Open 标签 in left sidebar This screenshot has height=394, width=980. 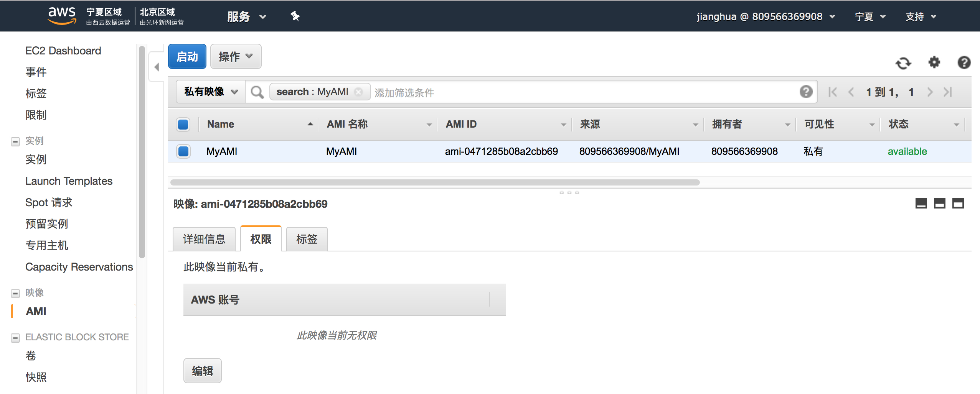coord(36,94)
